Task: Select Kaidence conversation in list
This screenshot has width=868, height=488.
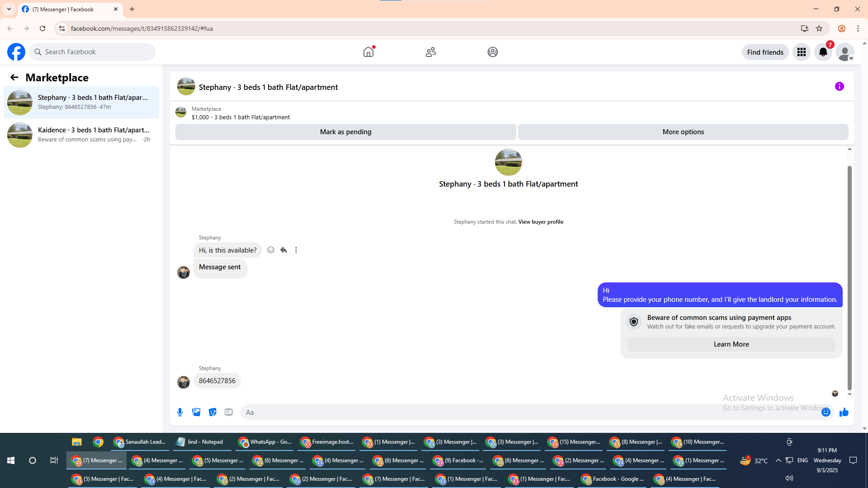Action: pos(81,135)
